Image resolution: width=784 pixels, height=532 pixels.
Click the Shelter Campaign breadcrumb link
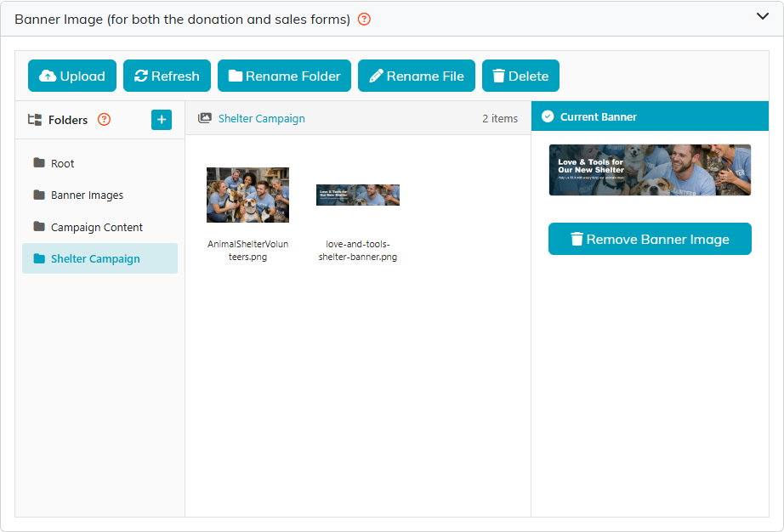(262, 119)
